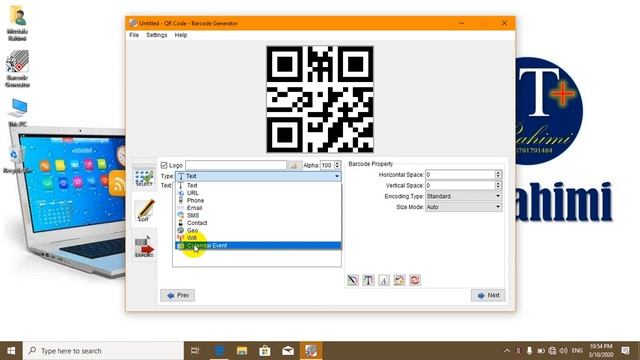Open the Export step in the sidebar
The image size is (640, 360).
pyautogui.click(x=144, y=246)
